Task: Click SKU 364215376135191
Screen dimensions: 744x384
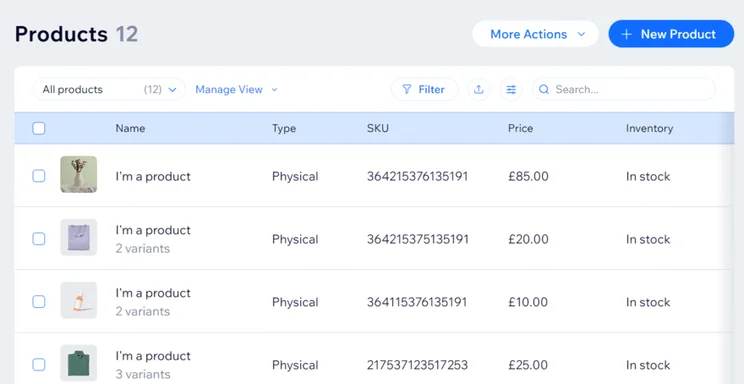Action: coord(418,176)
